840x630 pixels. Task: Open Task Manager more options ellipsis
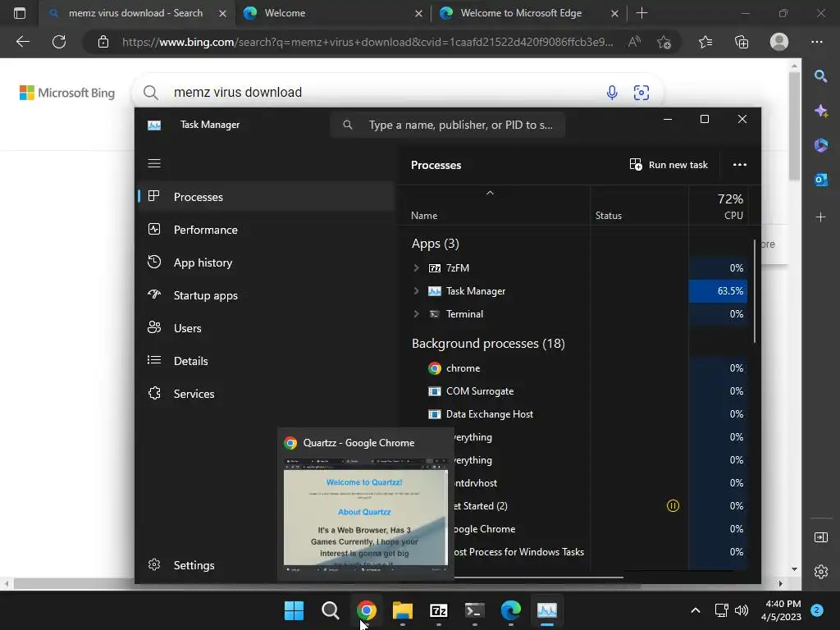pyautogui.click(x=739, y=164)
